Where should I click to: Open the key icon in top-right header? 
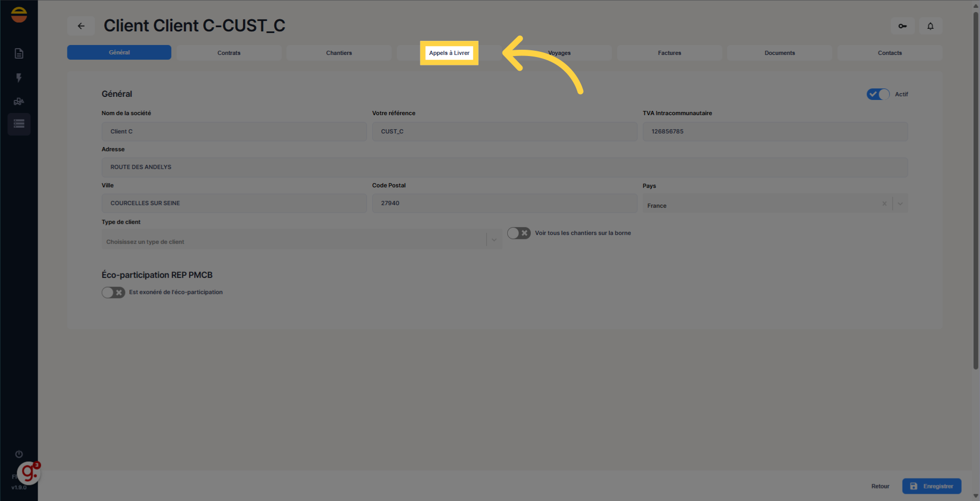click(x=903, y=26)
